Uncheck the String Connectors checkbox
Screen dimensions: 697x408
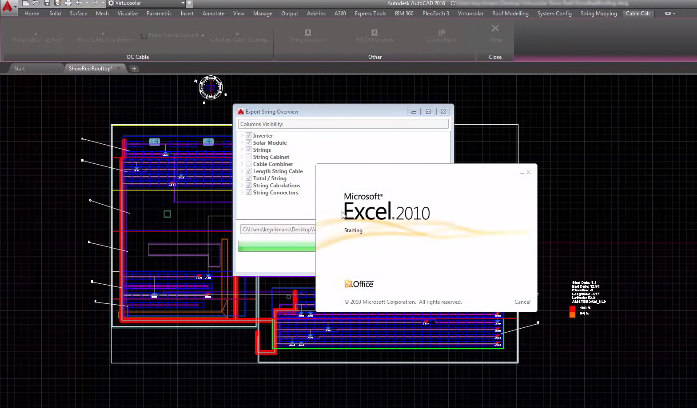[249, 192]
